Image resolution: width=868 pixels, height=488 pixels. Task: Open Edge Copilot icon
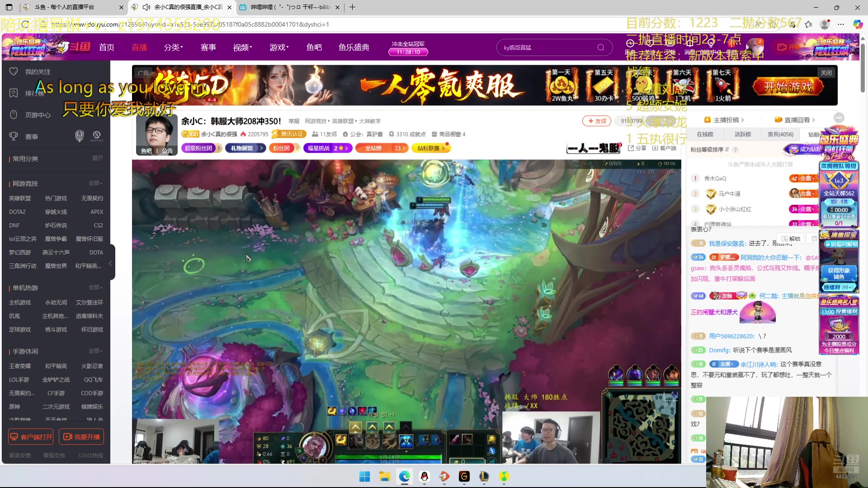pyautogui.click(x=858, y=24)
